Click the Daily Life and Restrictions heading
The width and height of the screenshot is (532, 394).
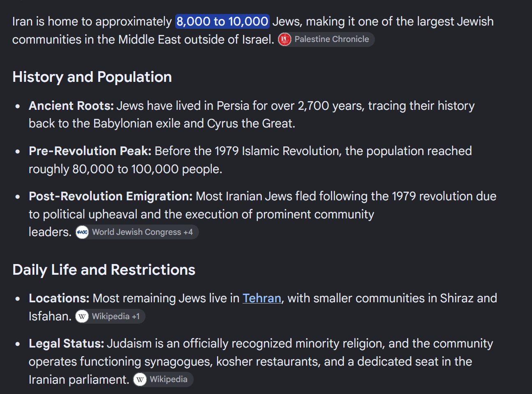coord(104,270)
